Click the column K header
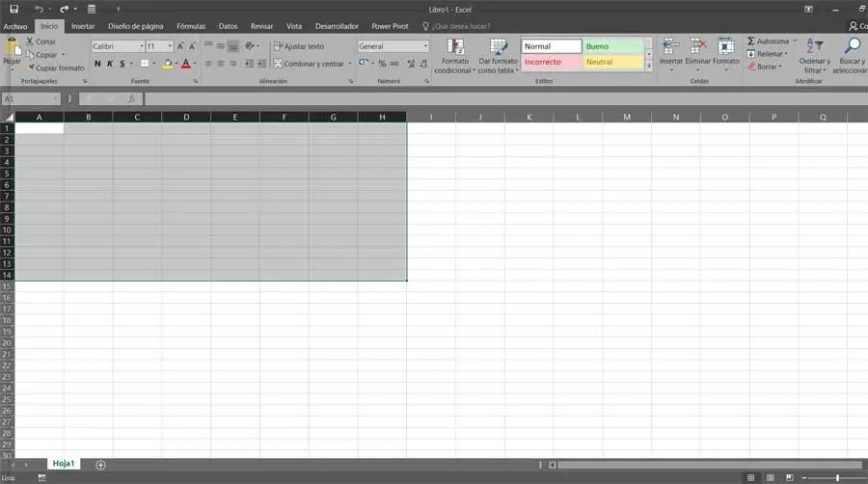868x484 pixels. pos(529,118)
